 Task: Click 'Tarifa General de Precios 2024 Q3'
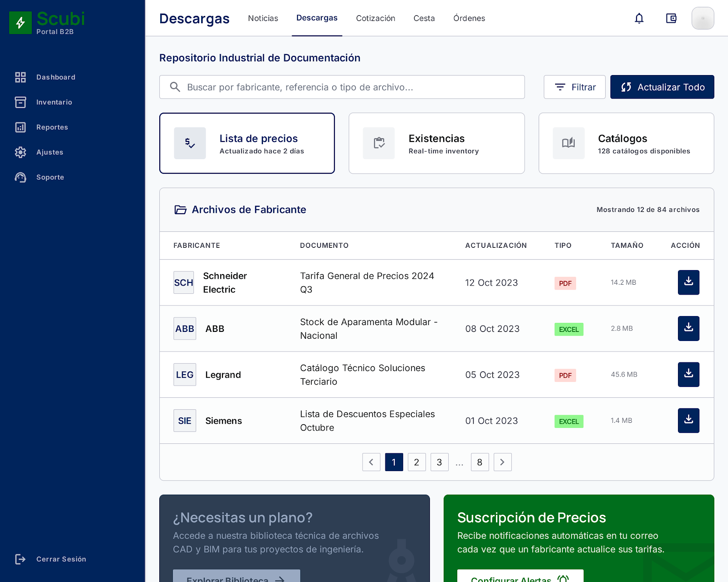[x=367, y=282]
